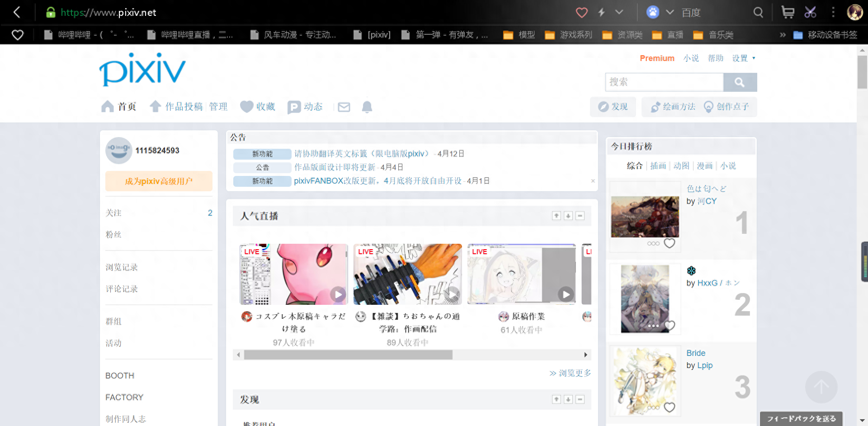Open the 浏览更多 link
Screen dimensions: 868x426
[570, 373]
